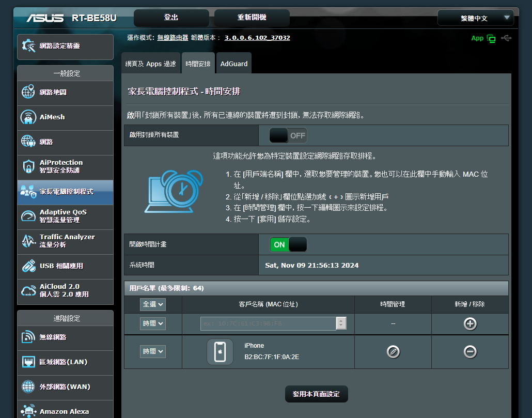The width and height of the screenshot is (532, 418).
Task: Open AiCloud 2.0 個人雲 menu item
Action: coord(65,291)
